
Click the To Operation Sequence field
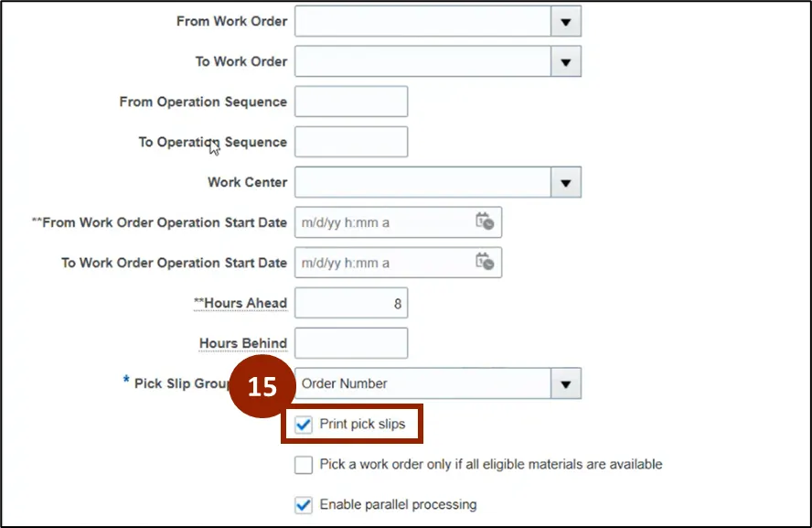click(x=351, y=142)
